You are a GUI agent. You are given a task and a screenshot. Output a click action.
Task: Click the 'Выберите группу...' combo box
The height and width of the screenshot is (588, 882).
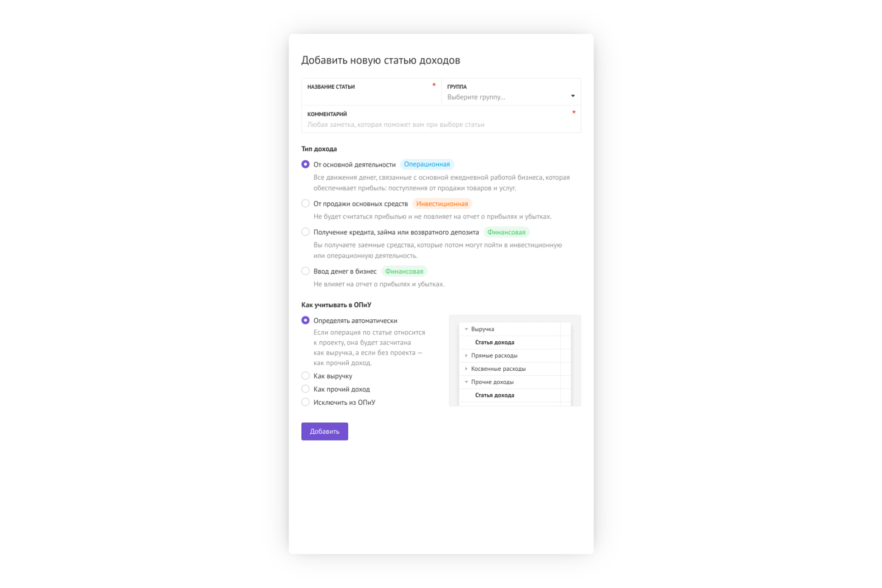[511, 92]
